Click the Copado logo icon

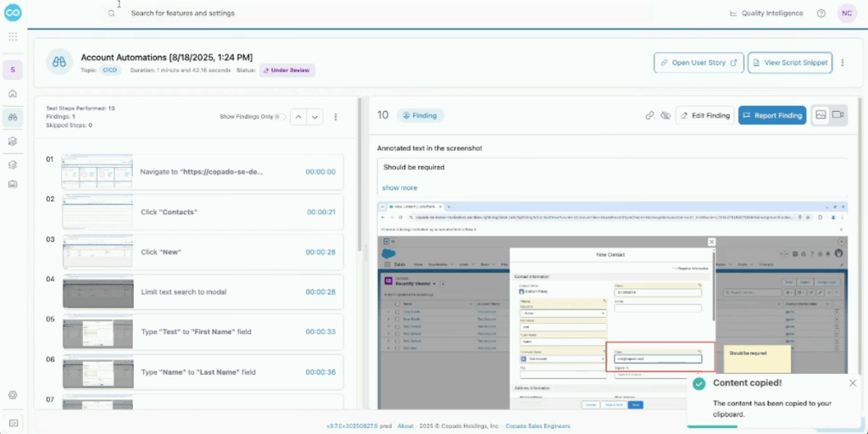point(13,13)
